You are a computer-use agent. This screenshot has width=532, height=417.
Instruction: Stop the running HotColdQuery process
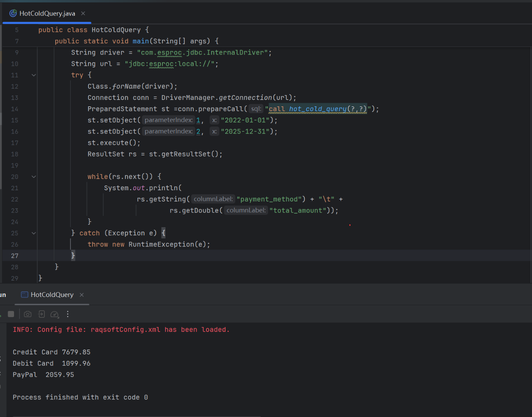point(11,314)
